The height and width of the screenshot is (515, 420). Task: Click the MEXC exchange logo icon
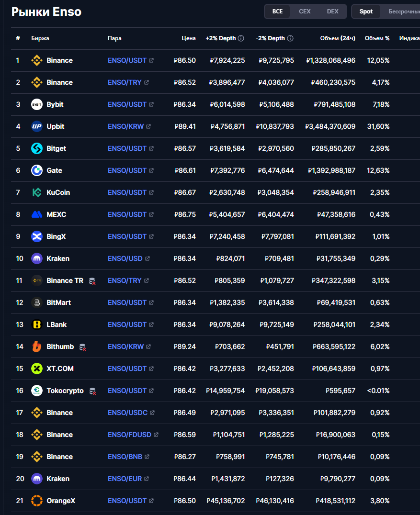point(37,214)
